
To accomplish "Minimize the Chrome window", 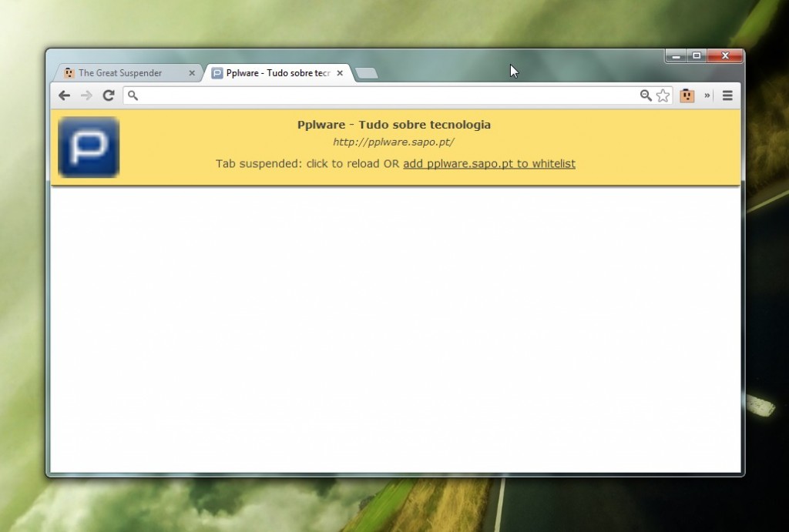I will pyautogui.click(x=677, y=55).
